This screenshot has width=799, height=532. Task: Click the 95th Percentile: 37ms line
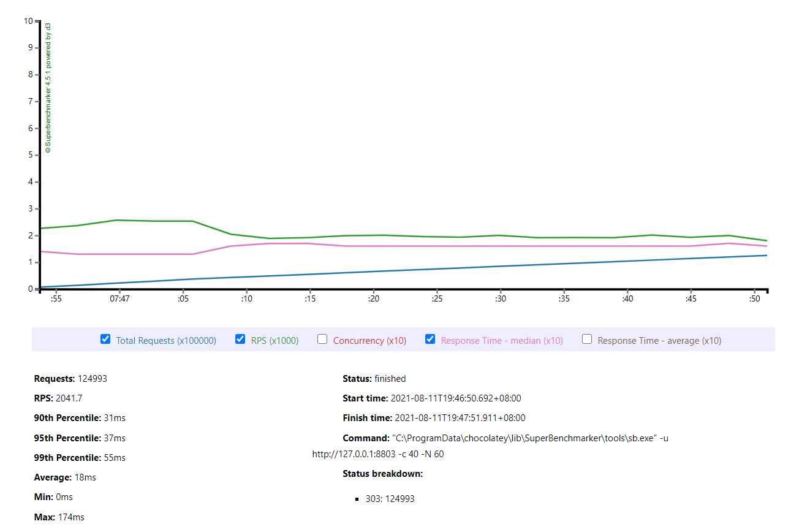80,438
